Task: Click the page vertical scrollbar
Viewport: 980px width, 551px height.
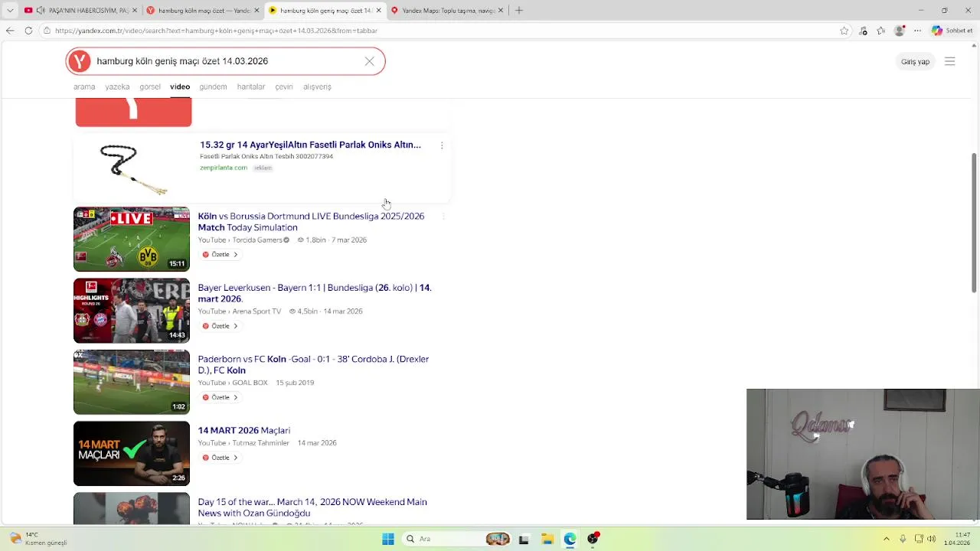Action: pos(974,222)
